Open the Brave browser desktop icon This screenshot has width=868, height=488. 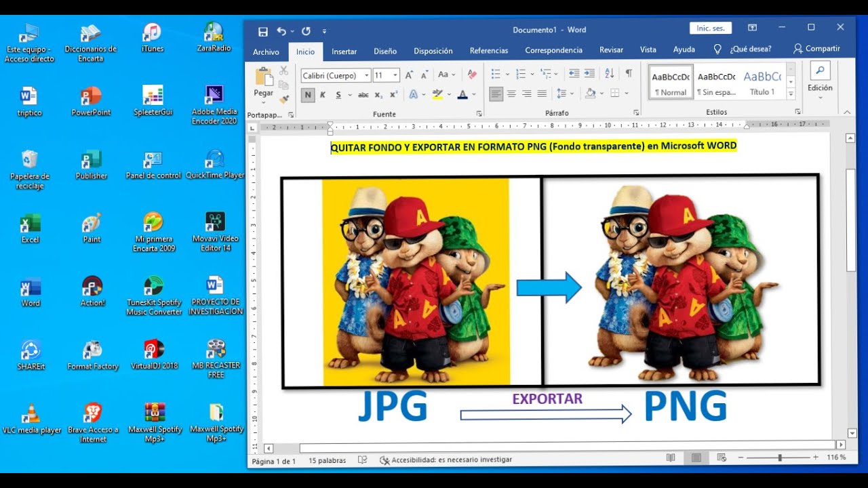[93, 412]
